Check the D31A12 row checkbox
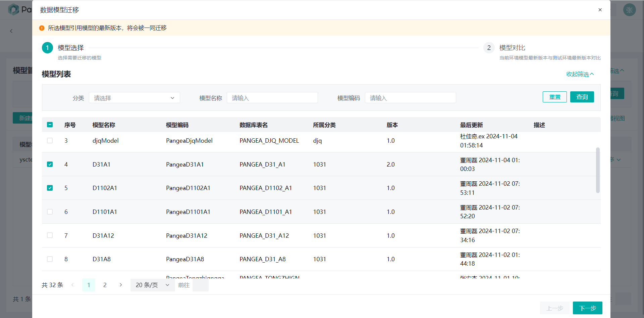The height and width of the screenshot is (318, 644). (50, 235)
